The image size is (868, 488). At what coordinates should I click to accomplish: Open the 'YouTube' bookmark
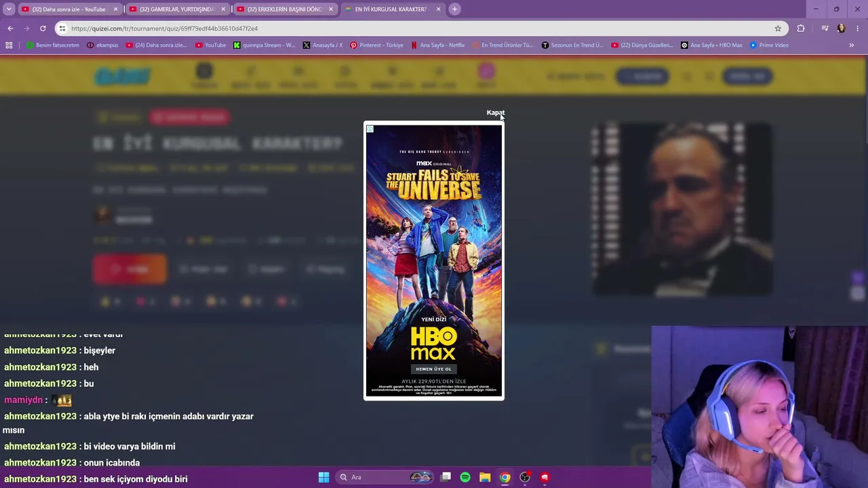(x=210, y=45)
